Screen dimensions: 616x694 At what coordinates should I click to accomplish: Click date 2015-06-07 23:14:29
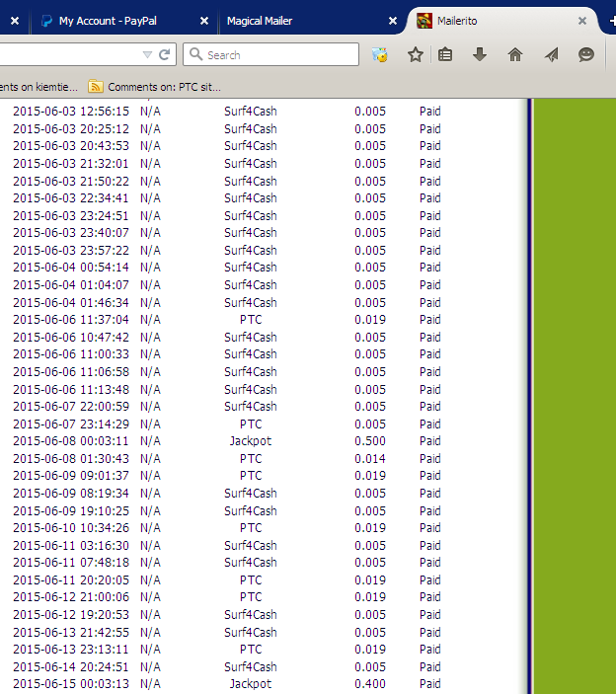(71, 424)
